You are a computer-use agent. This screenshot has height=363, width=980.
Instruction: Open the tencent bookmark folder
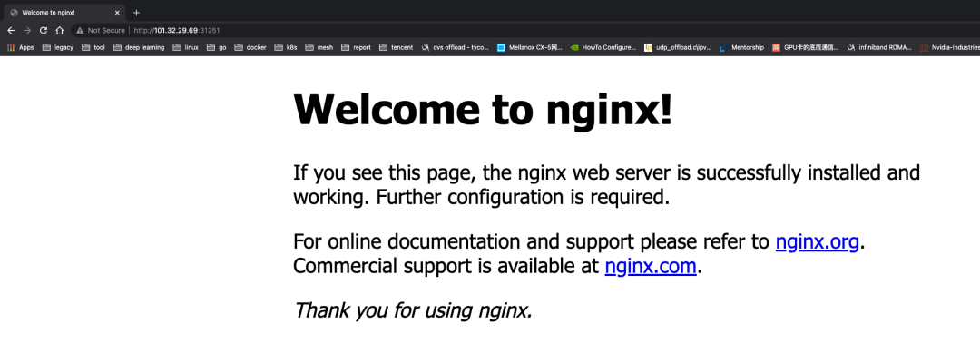[397, 47]
